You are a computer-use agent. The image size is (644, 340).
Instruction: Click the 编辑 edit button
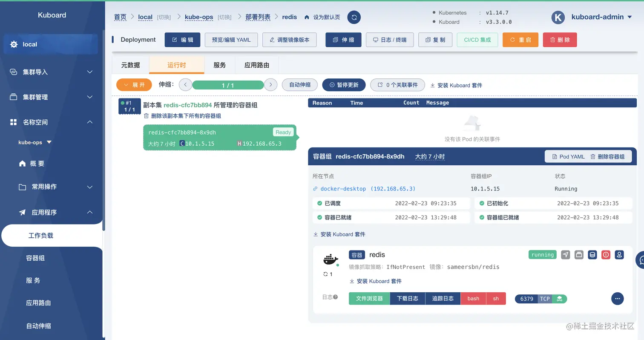coord(182,40)
